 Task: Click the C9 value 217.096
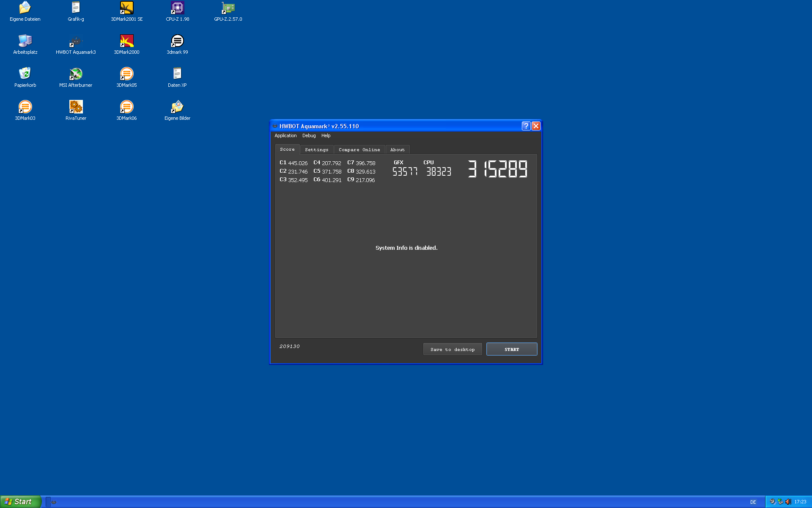(365, 180)
